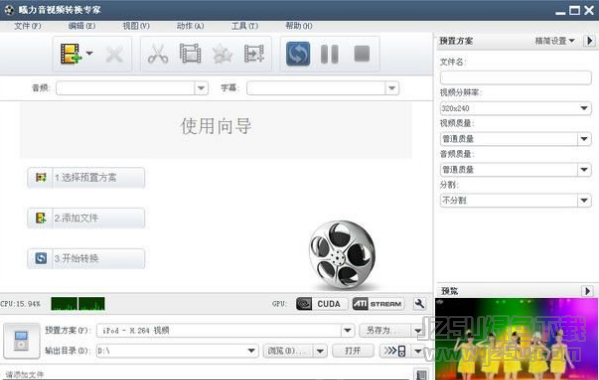The width and height of the screenshot is (599, 380).
Task: Click the 文件名 input field
Action: (x=516, y=78)
